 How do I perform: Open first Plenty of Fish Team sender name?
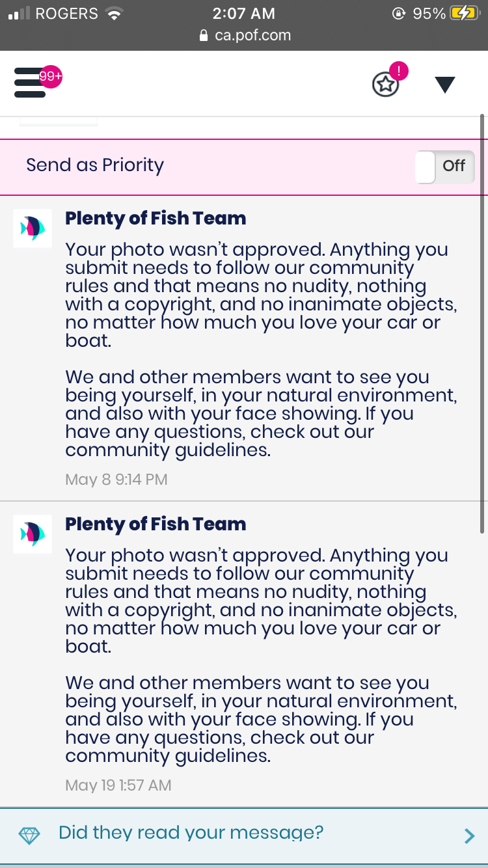coord(156,218)
